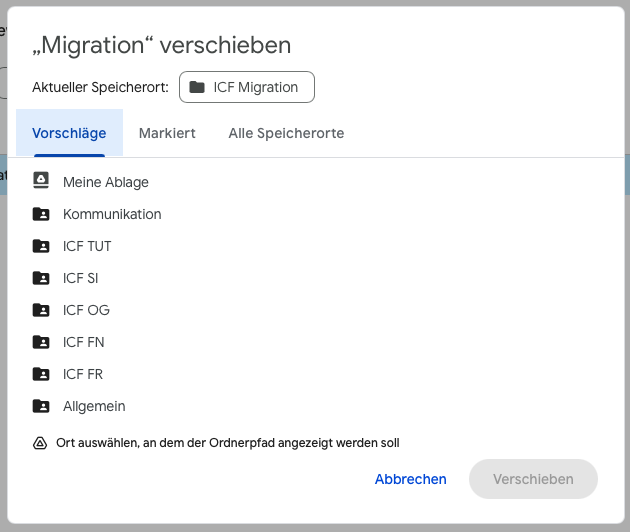Pick the ICF OG folder label

pyautogui.click(x=86, y=310)
